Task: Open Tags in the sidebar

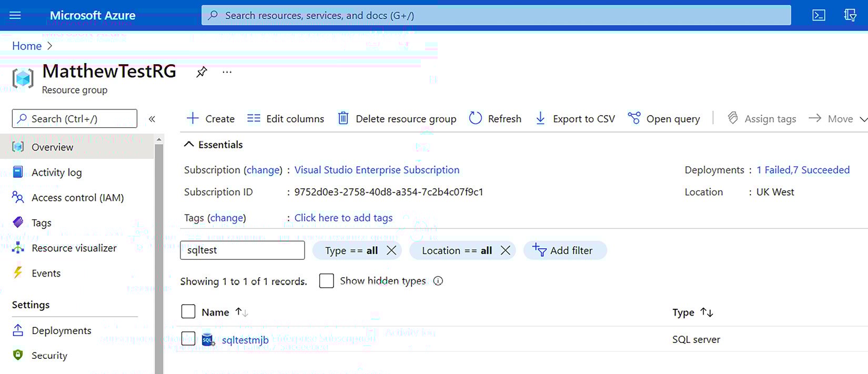Action: point(77,223)
